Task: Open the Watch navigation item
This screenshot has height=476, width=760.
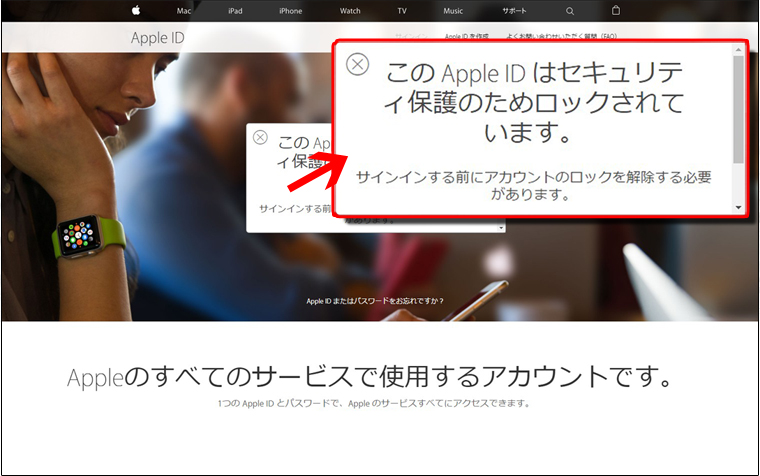Action: coord(350,11)
